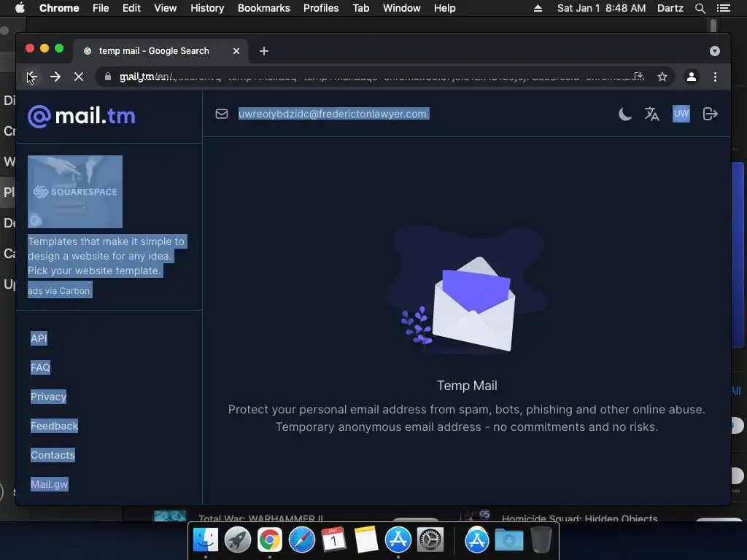Open the Apple menu
The width and height of the screenshot is (747, 560).
tap(20, 8)
